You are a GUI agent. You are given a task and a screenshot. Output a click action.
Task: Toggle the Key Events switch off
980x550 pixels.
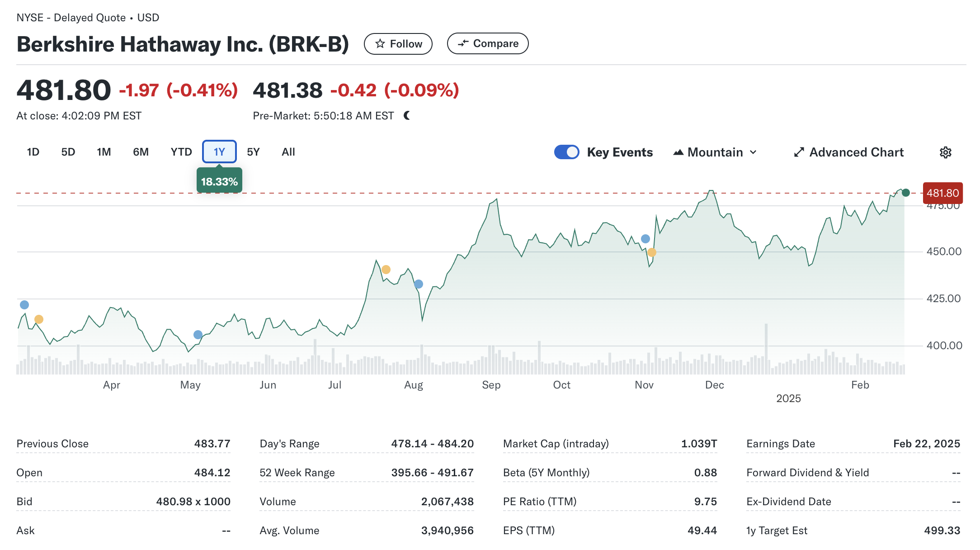tap(566, 152)
